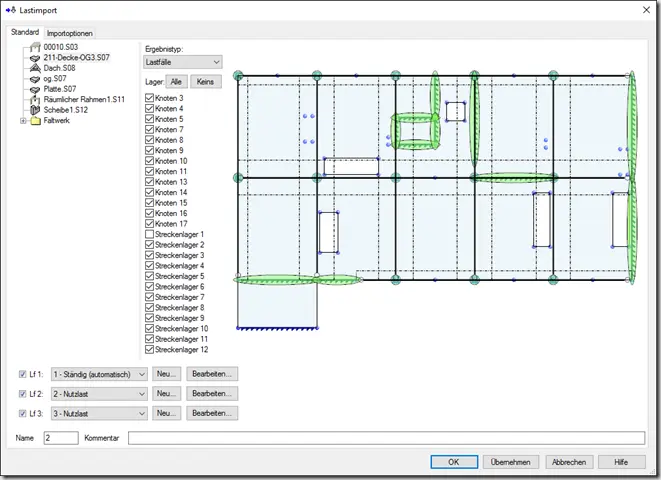Screen dimensions: 661x480
Task: Click the cantilever slab area in plan preview
Action: 277,306
